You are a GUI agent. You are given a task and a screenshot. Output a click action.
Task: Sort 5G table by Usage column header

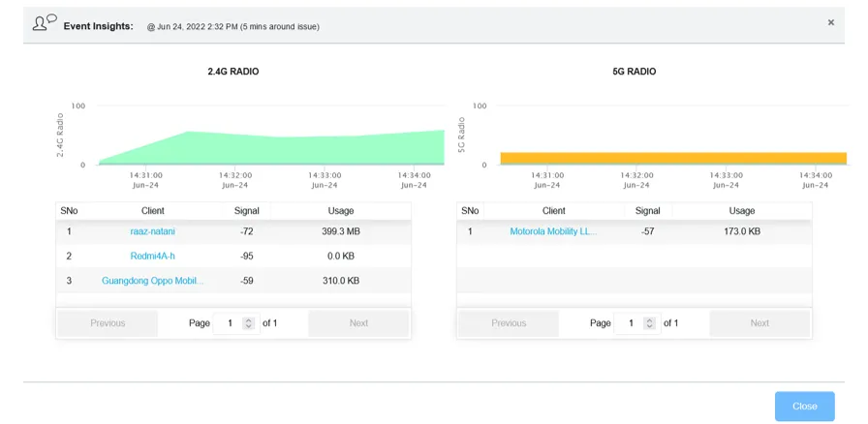point(742,211)
